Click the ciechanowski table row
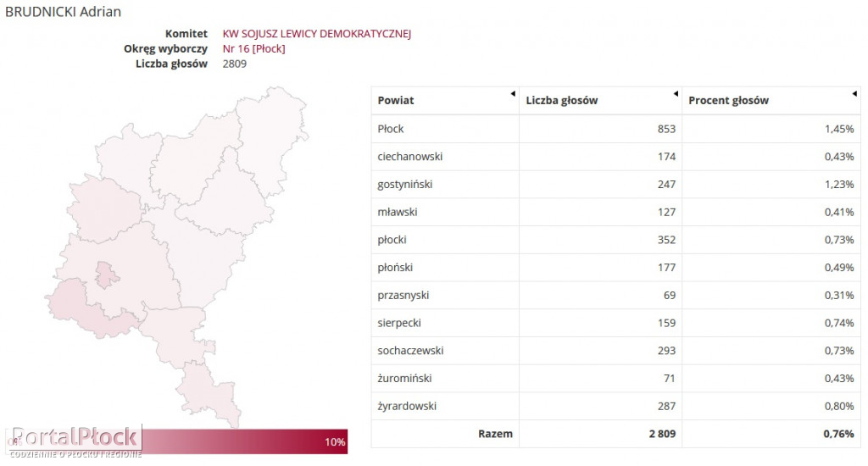Image resolution: width=868 pixels, height=466 pixels. 615,157
